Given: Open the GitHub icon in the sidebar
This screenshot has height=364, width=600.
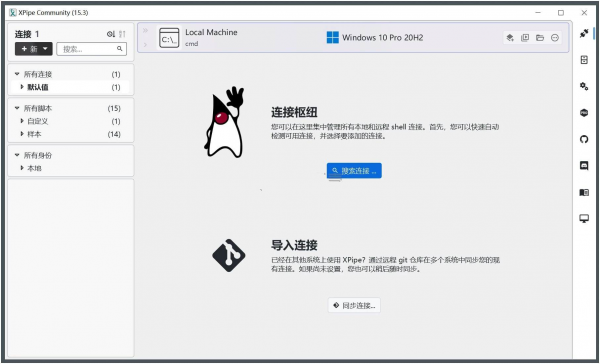Looking at the screenshot, I should pos(584,139).
